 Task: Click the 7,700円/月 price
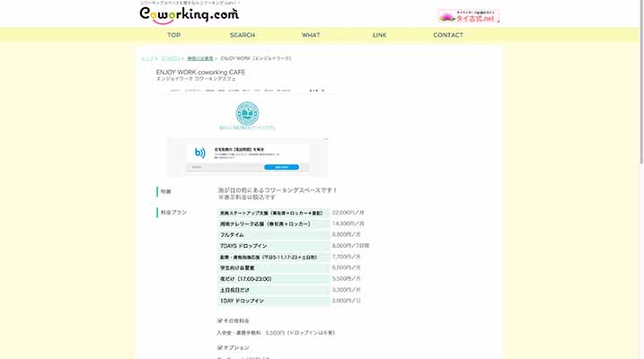coord(346,257)
